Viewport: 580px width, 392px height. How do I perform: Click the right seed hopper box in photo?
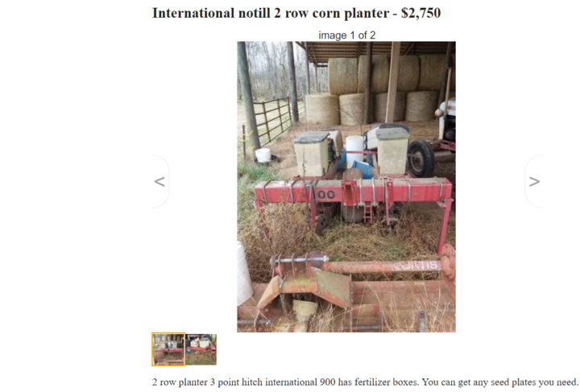pos(393,151)
